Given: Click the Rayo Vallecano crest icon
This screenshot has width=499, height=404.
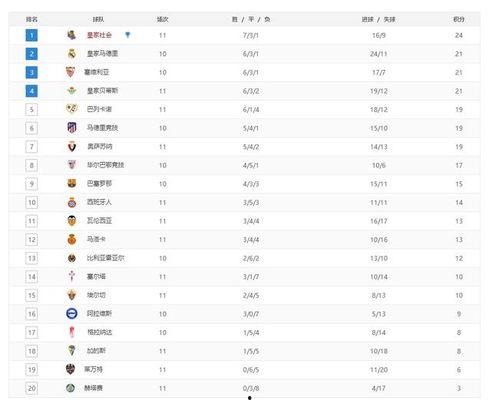Looking at the screenshot, I should coord(72,109).
